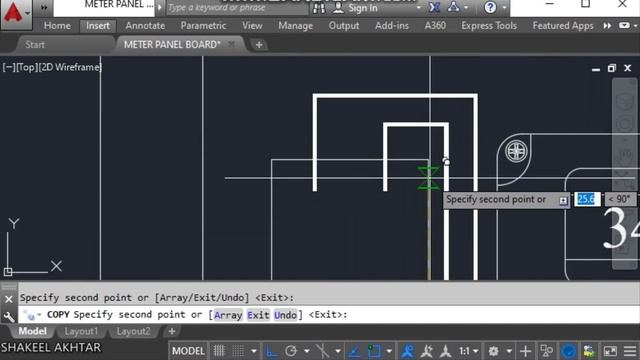Go to the Parametric ribbon tab
640x360 pixels.
[x=203, y=26]
